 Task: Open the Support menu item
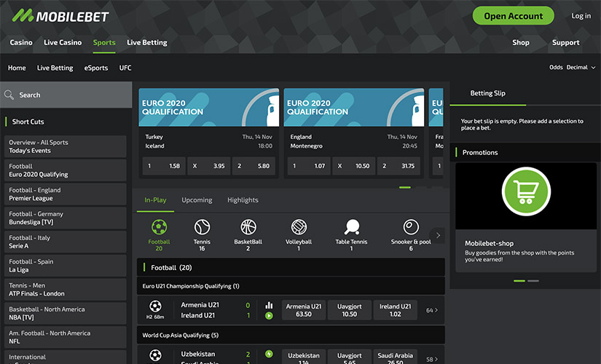[x=566, y=42]
